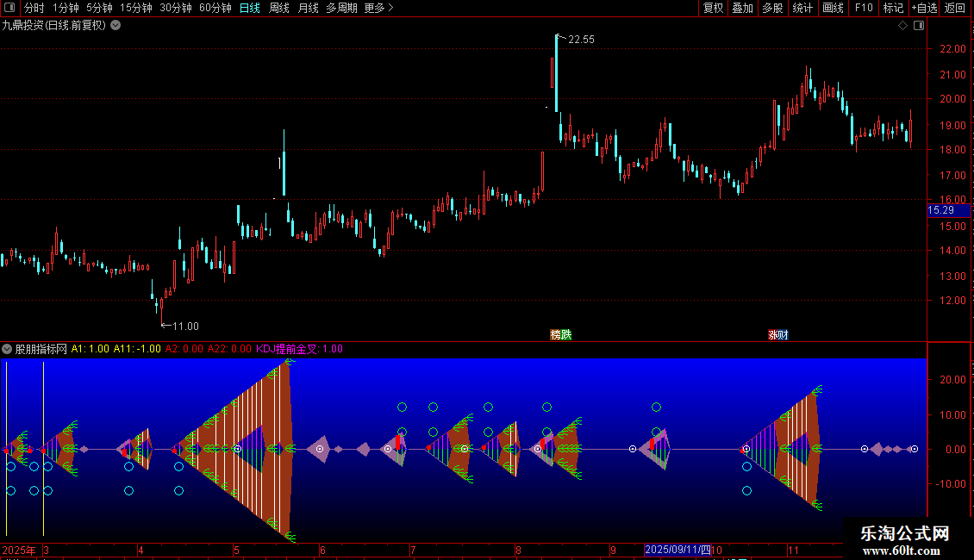Click the 2025年 label on time axis
This screenshot has width=974, height=560.
[x=19, y=550]
